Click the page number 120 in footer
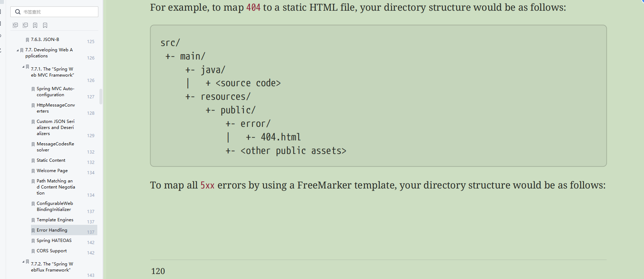This screenshot has width=644, height=279. click(158, 271)
